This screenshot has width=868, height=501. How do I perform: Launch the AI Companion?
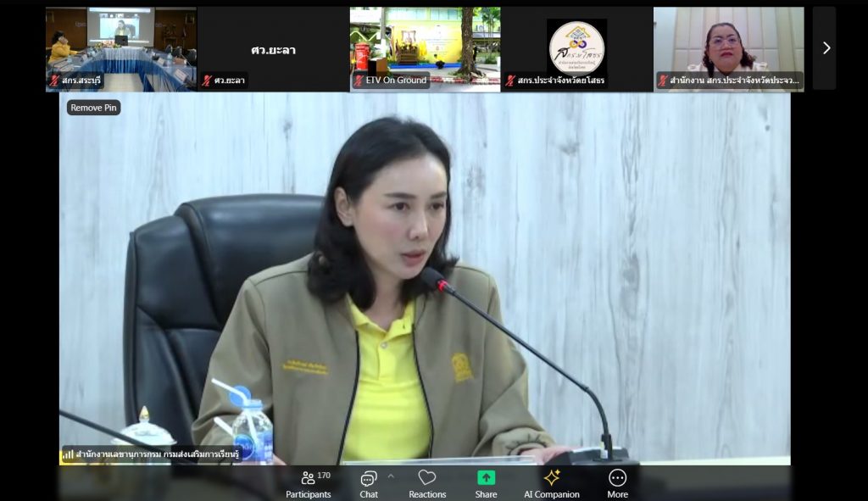coord(552,483)
